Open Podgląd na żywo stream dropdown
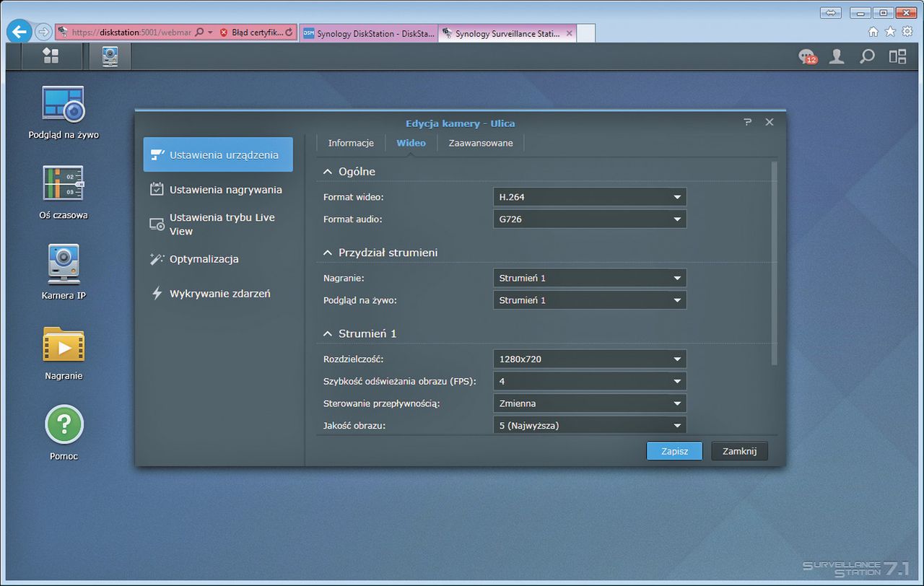 point(590,300)
